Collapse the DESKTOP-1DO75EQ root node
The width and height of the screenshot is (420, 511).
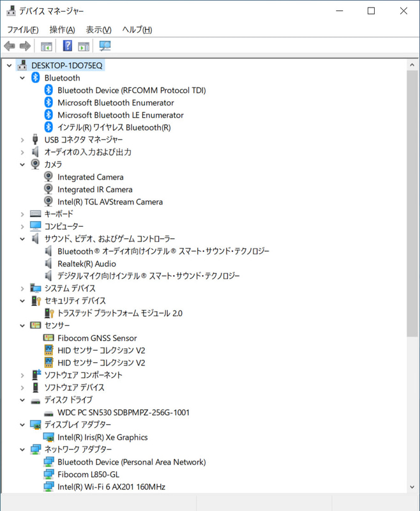[10, 66]
